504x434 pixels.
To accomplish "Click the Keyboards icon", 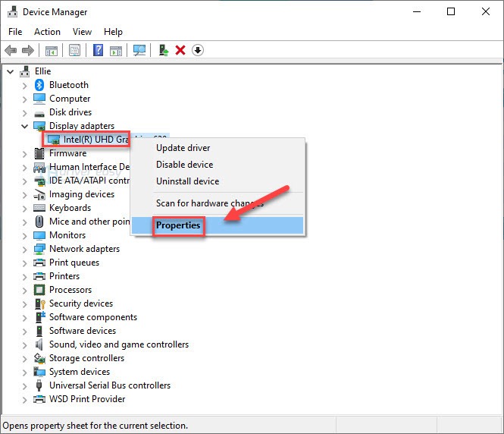I will (x=39, y=208).
